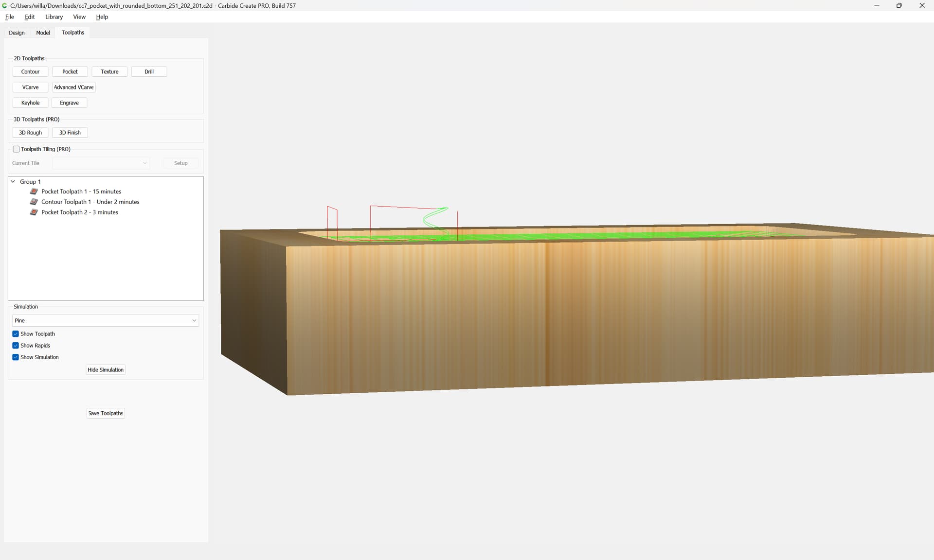Image resolution: width=934 pixels, height=560 pixels.
Task: Toggle the Show Simulation checkbox
Action: [x=16, y=357]
